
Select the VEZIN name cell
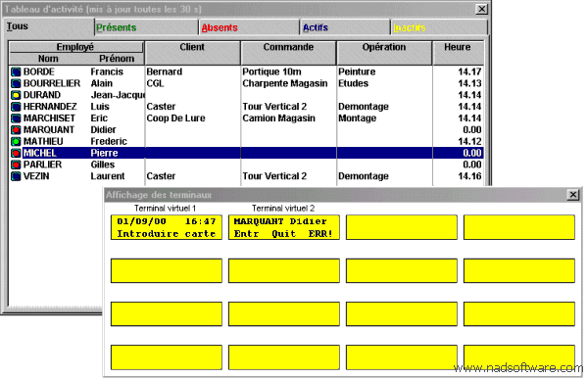point(36,176)
